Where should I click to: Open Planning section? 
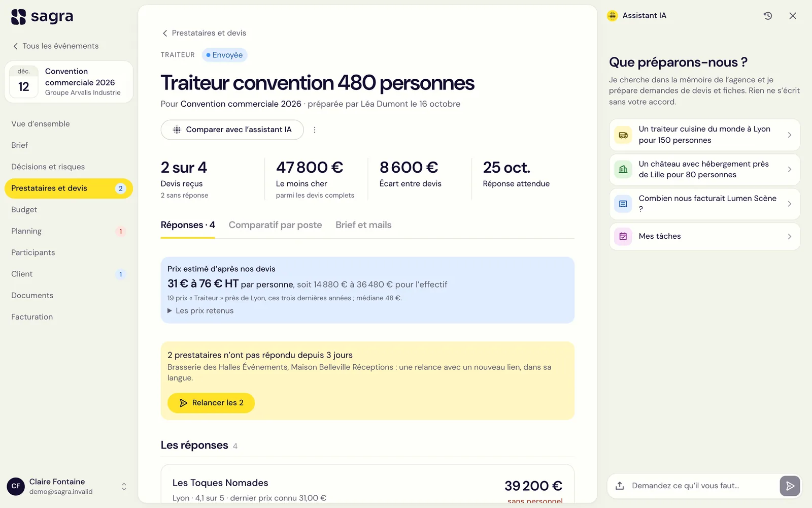click(69, 231)
